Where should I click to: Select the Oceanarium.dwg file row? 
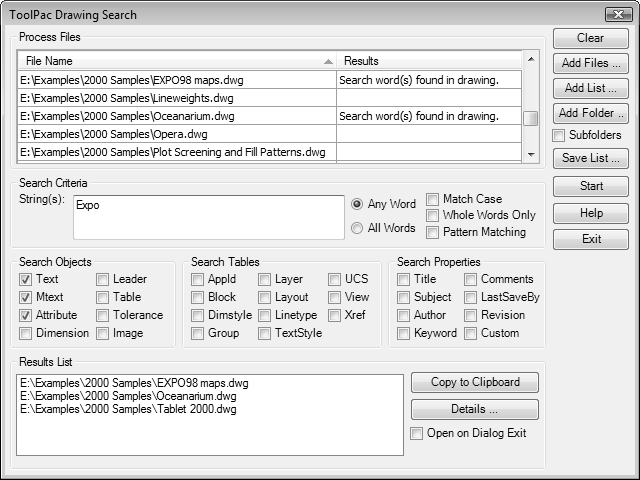tap(270, 116)
